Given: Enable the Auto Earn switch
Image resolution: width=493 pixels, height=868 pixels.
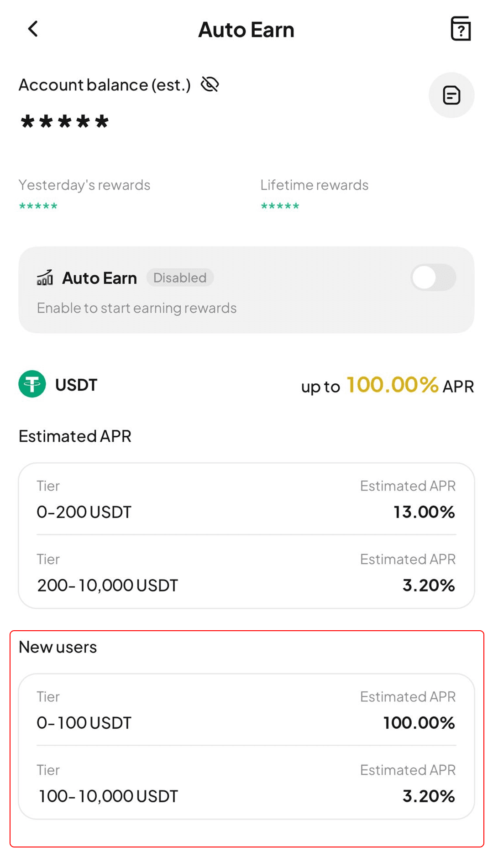Looking at the screenshot, I should (x=433, y=277).
